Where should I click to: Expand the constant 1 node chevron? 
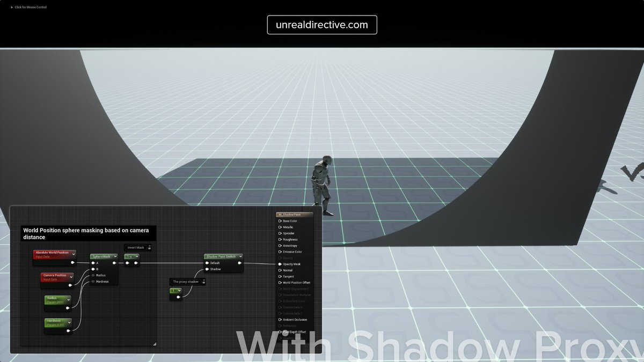[180, 291]
